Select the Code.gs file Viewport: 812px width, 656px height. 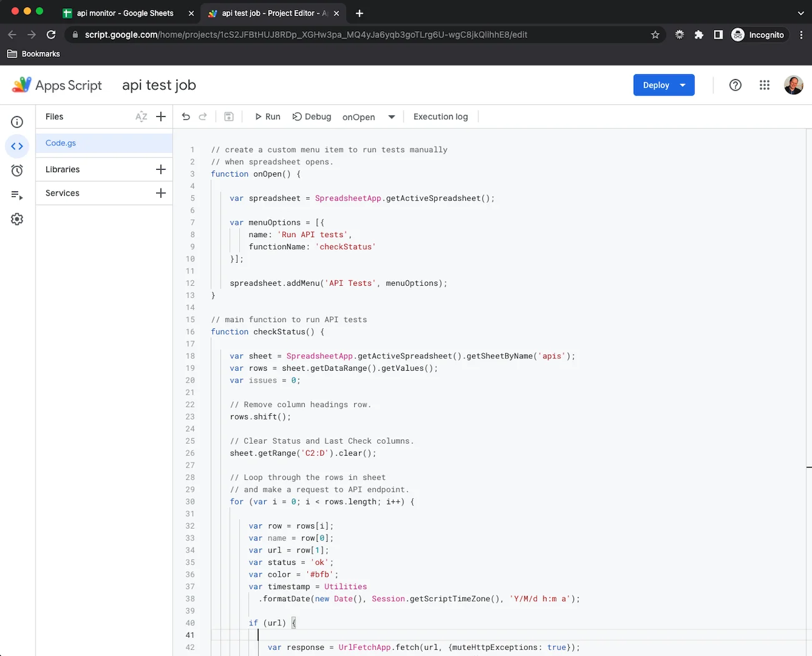[x=104, y=143]
